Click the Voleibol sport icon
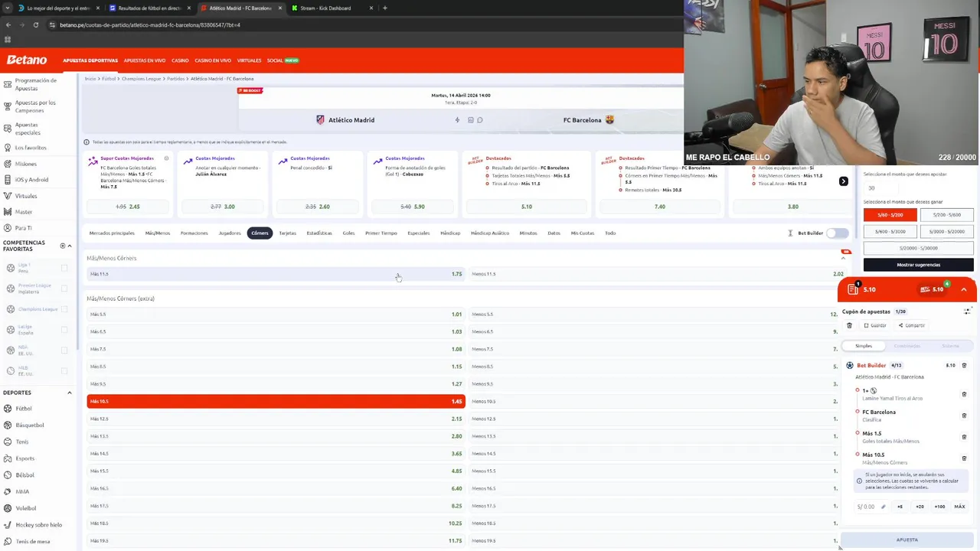The image size is (980, 551). pyautogui.click(x=8, y=508)
